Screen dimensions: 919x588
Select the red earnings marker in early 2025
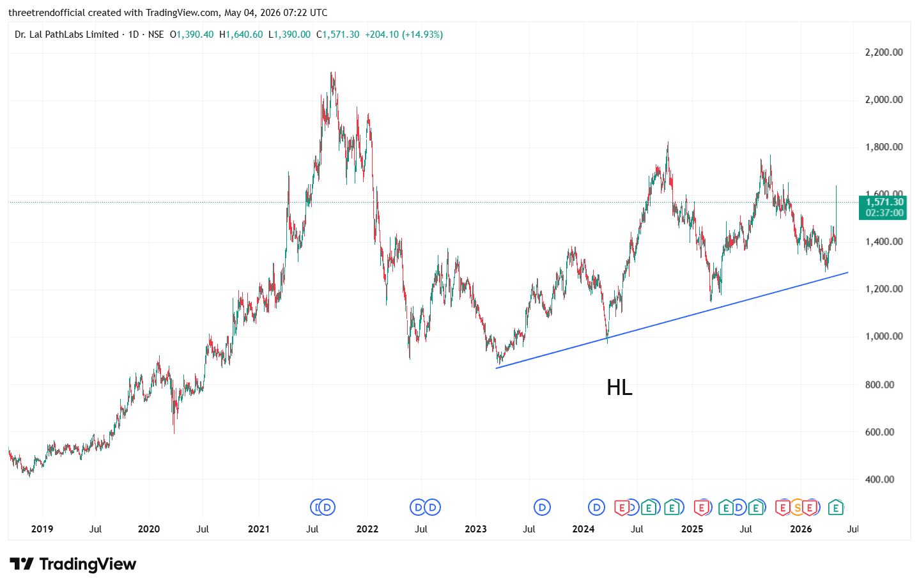point(702,507)
